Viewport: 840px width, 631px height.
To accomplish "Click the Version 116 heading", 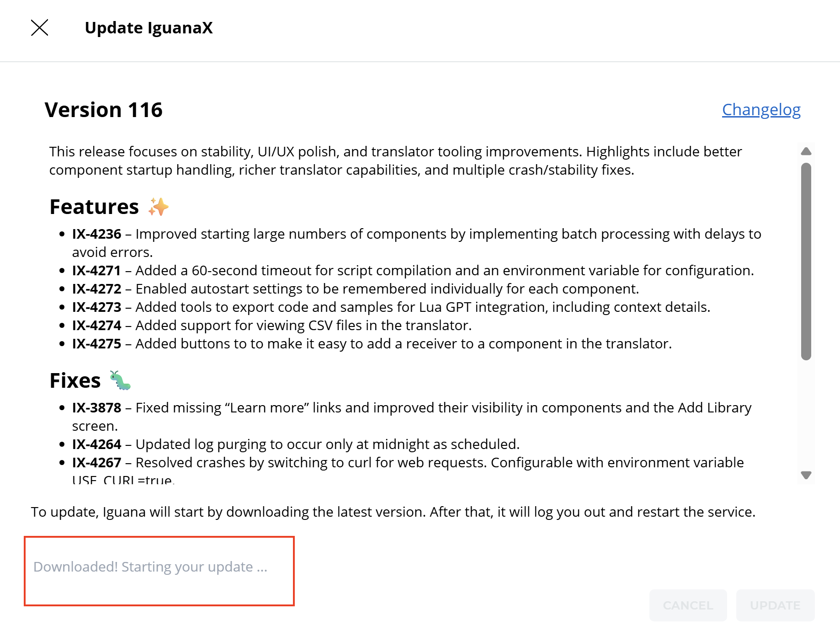I will click(x=104, y=110).
